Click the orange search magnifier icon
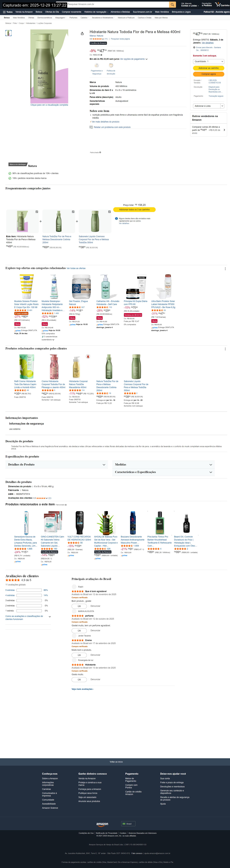 coord(172,4)
